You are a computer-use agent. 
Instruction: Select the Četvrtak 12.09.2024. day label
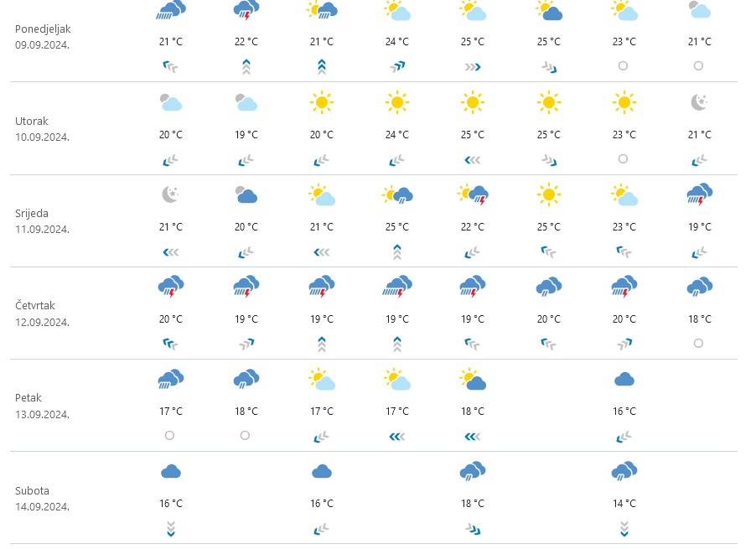(x=42, y=313)
